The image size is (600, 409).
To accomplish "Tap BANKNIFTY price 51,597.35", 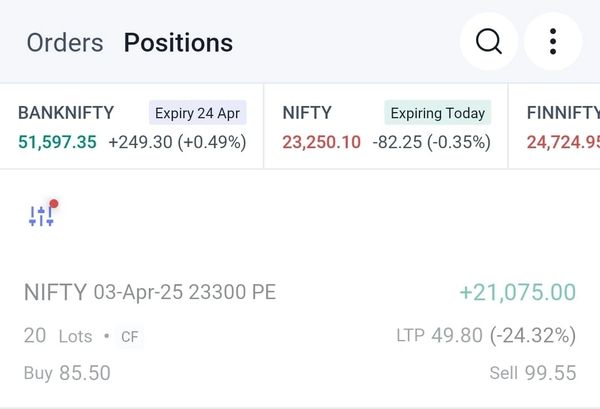I will 57,142.
